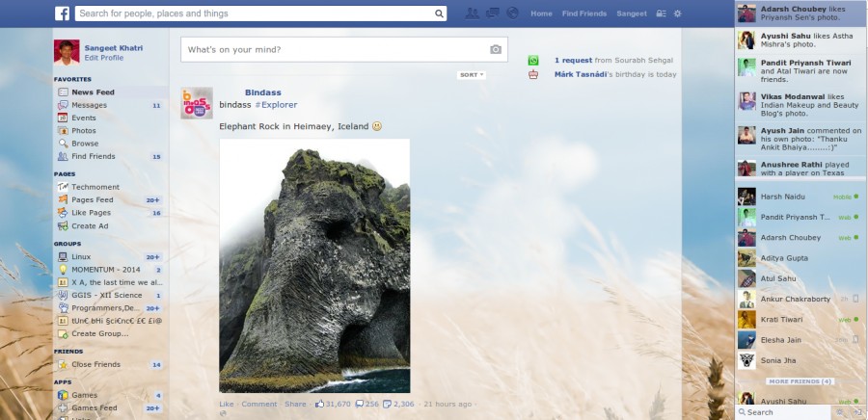This screenshot has width=868, height=420.
Task: Click the Games app icon
Action: pos(63,395)
